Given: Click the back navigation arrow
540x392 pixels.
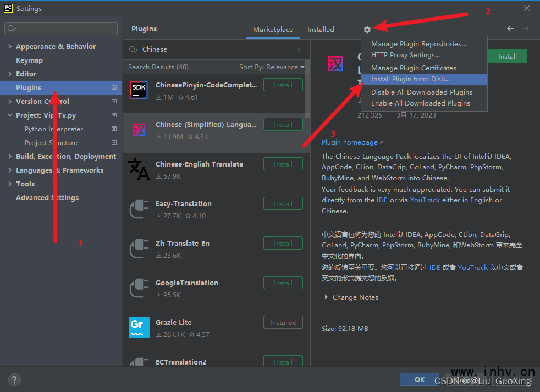Looking at the screenshot, I should [510, 29].
